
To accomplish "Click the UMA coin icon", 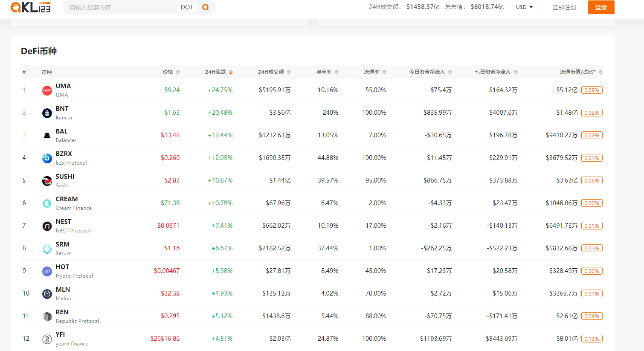I will 47,90.
